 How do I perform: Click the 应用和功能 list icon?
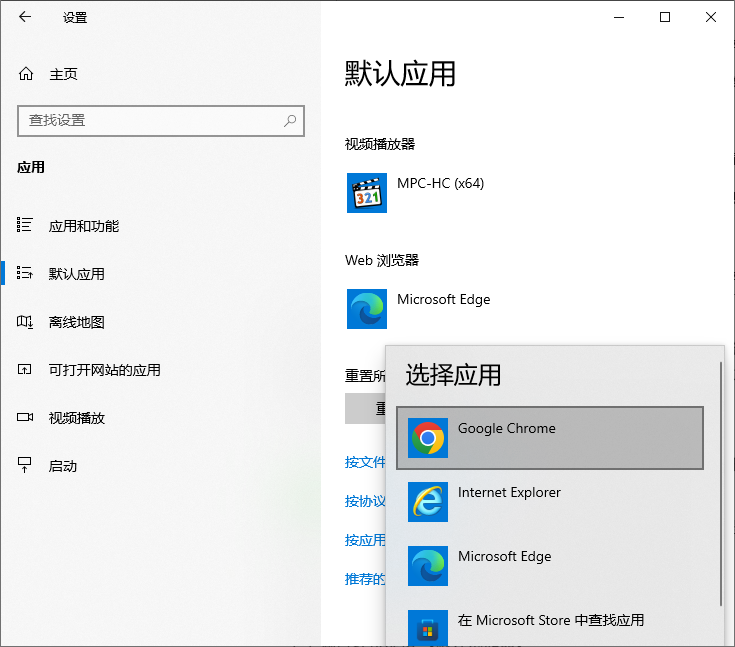[x=24, y=225]
